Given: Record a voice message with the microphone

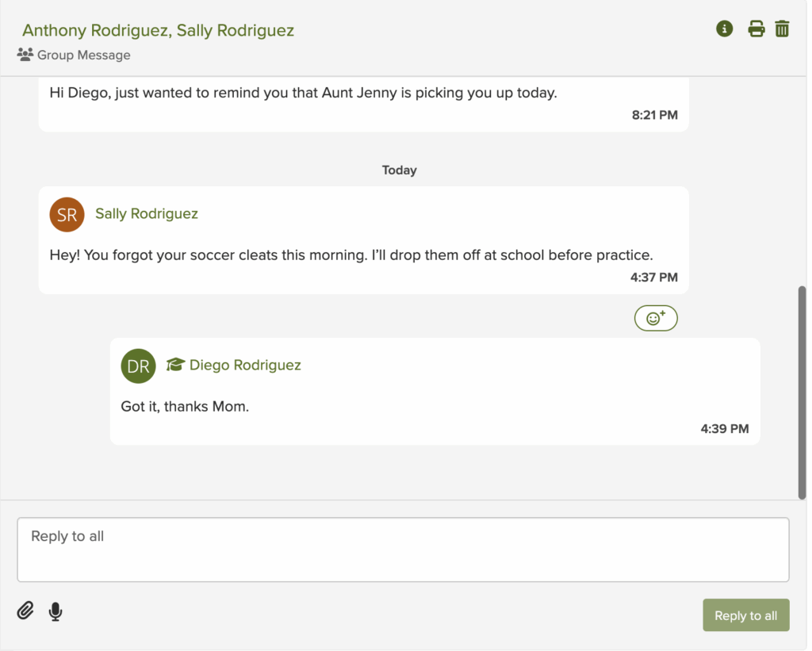Looking at the screenshot, I should (x=56, y=611).
